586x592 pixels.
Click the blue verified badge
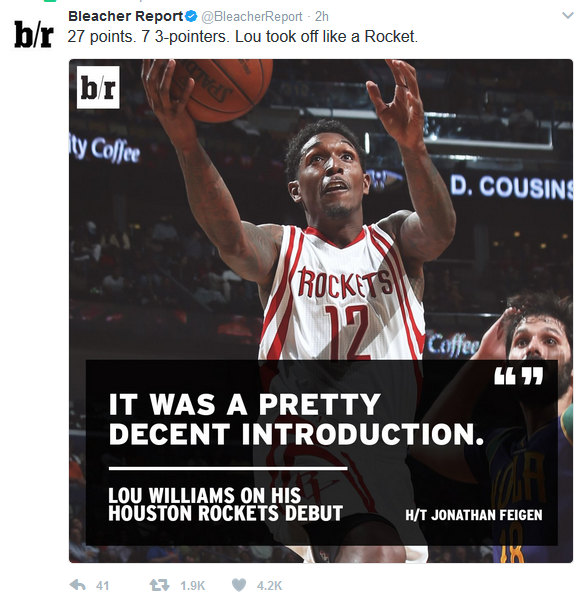tap(191, 16)
